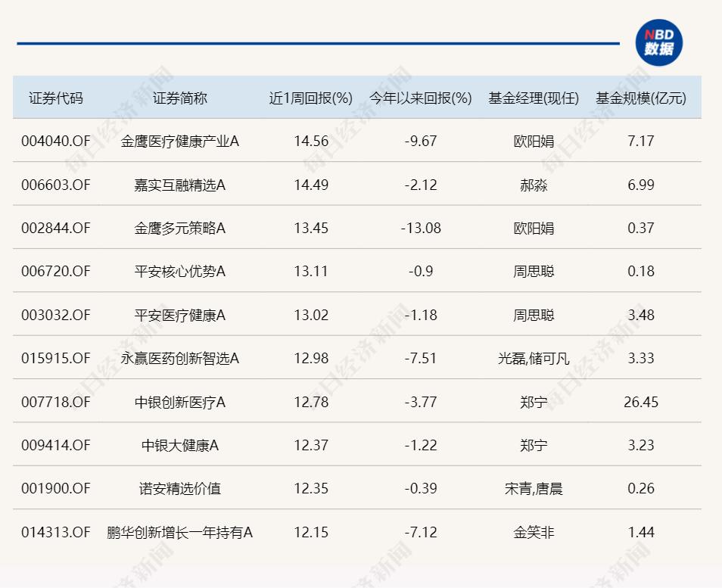This screenshot has width=722, height=588.
Task: Select the 证券代码 column header
Action: pyautogui.click(x=56, y=98)
